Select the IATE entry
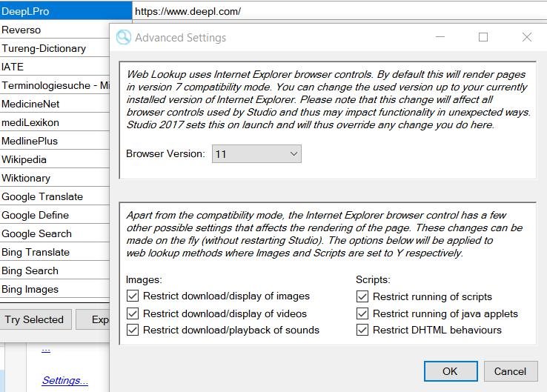 pyautogui.click(x=55, y=67)
